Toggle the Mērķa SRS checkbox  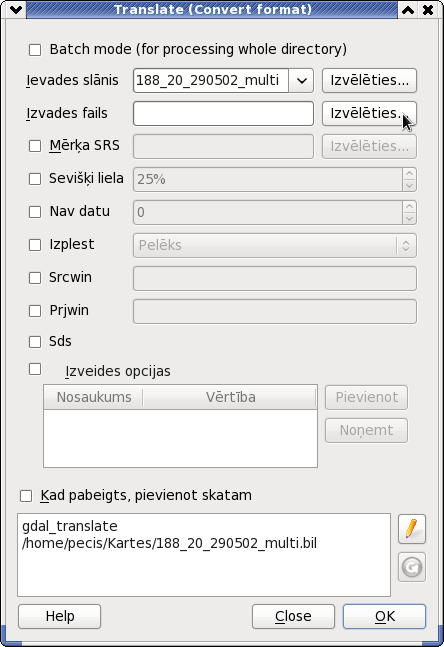[35, 146]
